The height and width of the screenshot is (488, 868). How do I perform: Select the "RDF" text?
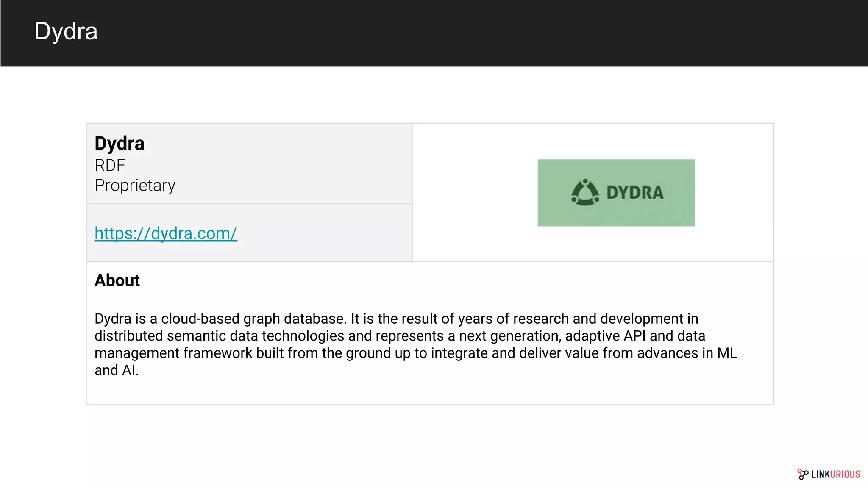click(110, 165)
